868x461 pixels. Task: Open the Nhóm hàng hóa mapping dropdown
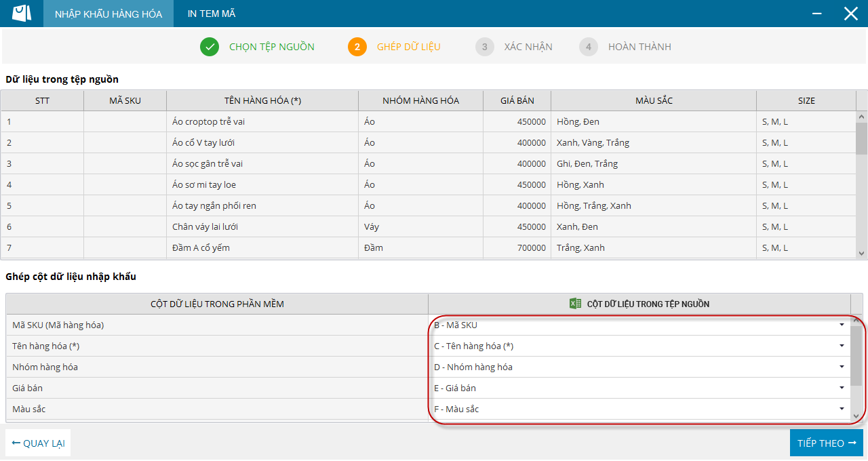click(x=842, y=367)
